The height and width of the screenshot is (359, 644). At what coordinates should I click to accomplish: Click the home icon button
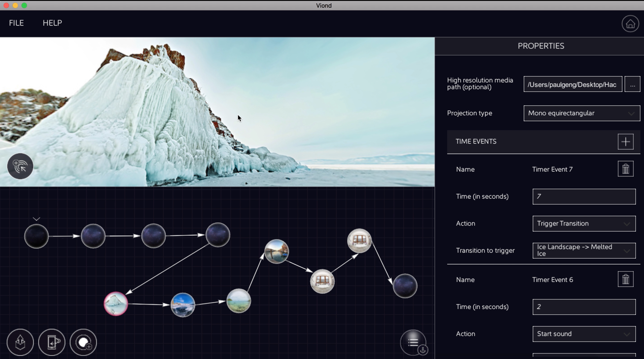(630, 24)
